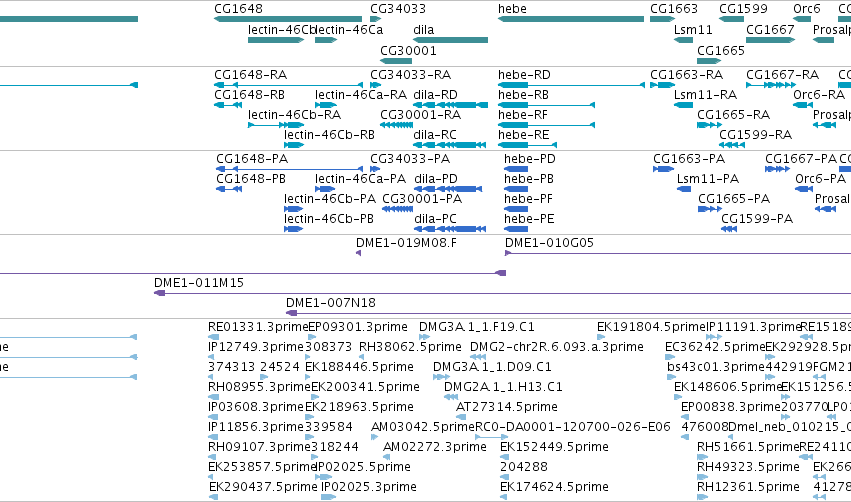Click the RH38062.5prime EST label
The image size is (851, 502).
click(410, 347)
